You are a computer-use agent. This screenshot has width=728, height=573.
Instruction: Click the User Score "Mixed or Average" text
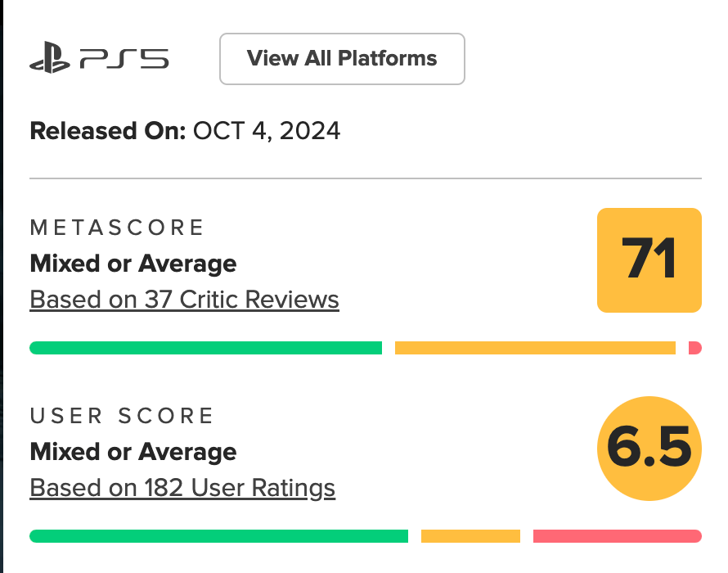click(x=133, y=452)
